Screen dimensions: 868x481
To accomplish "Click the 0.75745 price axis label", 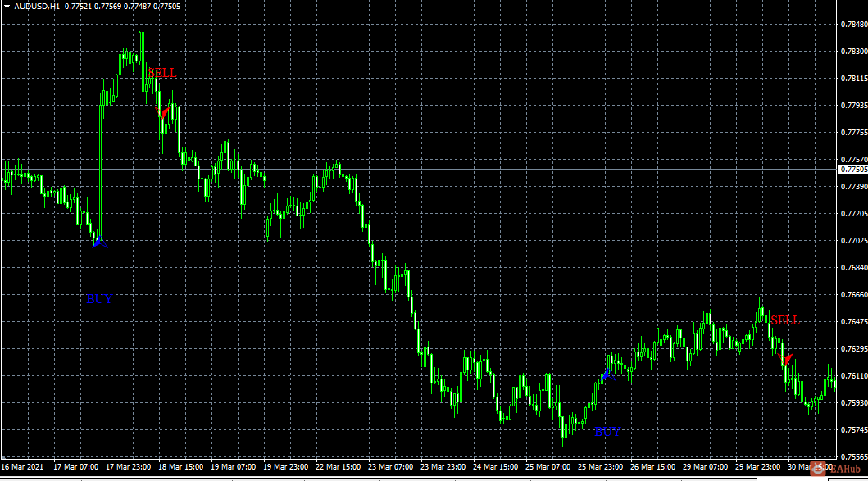I will [x=853, y=430].
